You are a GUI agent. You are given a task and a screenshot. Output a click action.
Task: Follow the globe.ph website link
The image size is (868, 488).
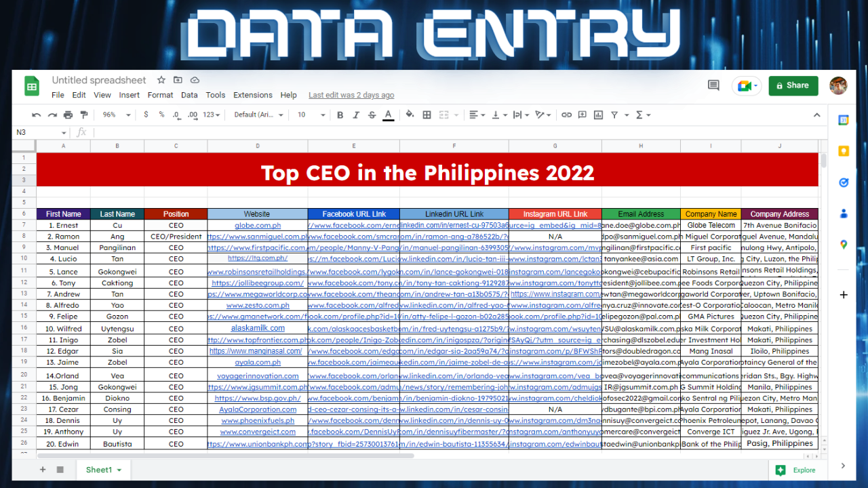point(258,225)
